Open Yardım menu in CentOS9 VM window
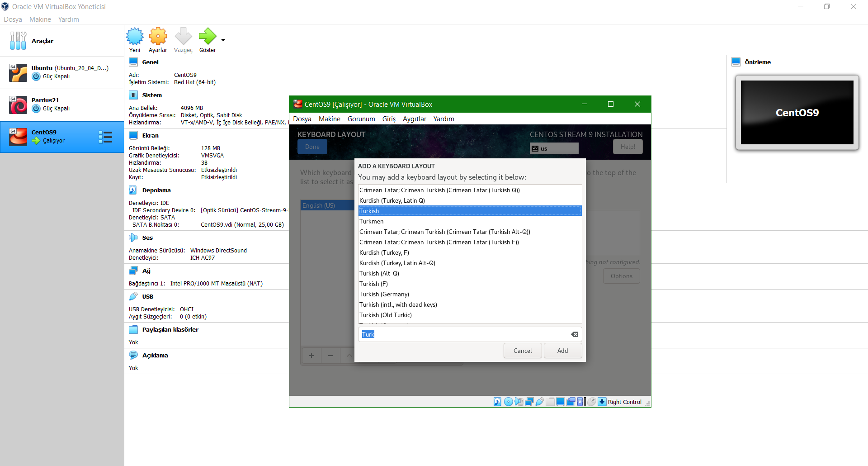Viewport: 868px width, 466px height. tap(444, 119)
